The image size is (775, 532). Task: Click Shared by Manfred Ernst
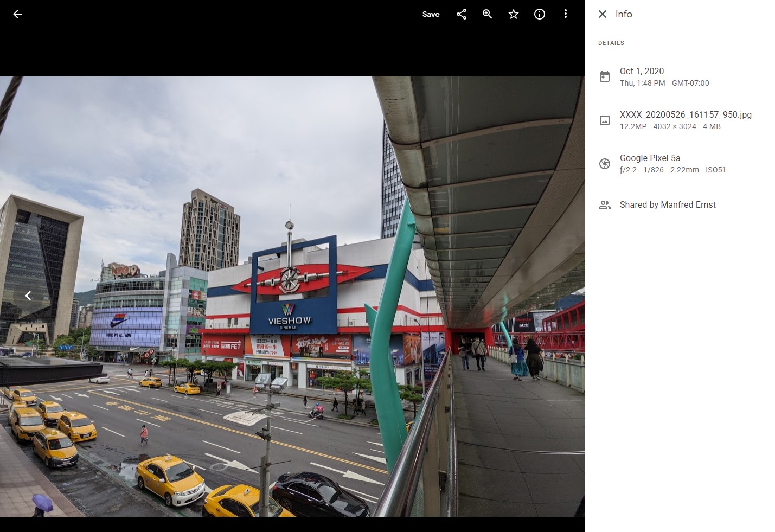tap(668, 204)
